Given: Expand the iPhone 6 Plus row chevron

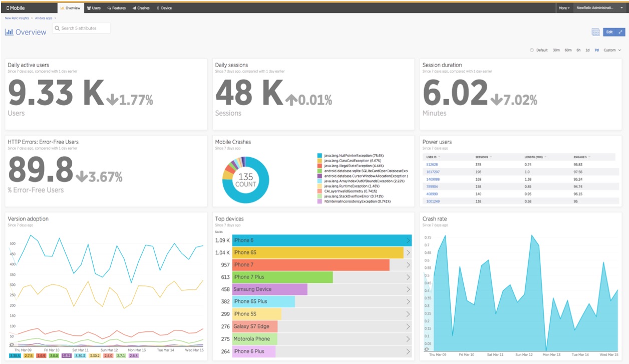Looking at the screenshot, I should [408, 351].
